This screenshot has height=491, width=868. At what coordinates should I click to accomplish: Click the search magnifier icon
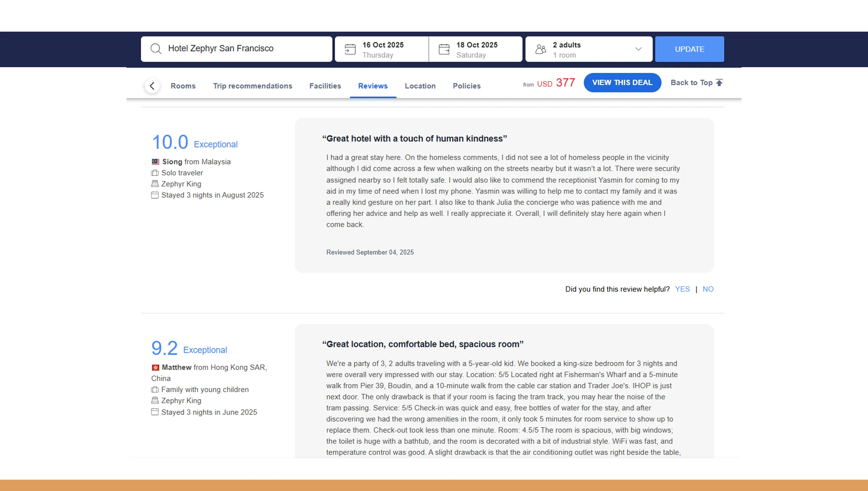[x=156, y=48]
